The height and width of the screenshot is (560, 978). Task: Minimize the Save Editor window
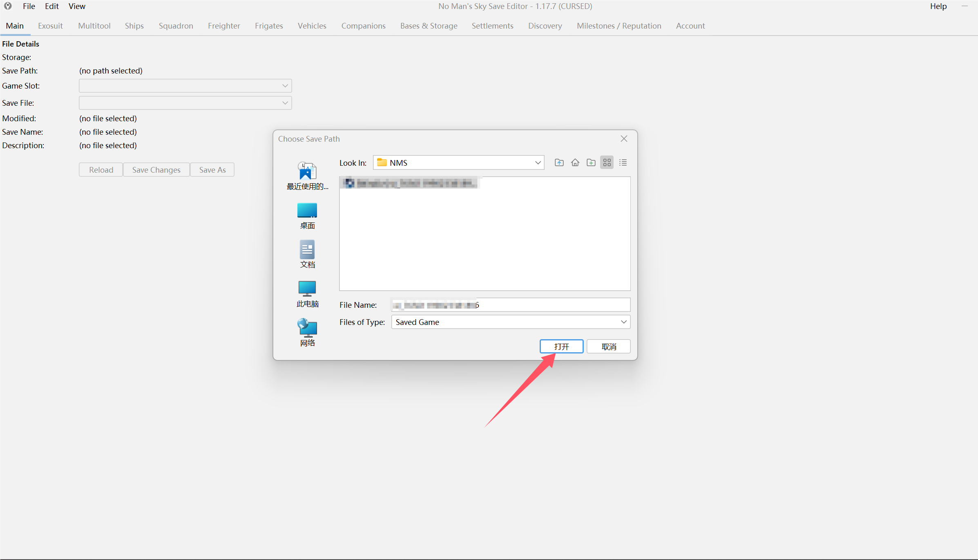pos(965,6)
